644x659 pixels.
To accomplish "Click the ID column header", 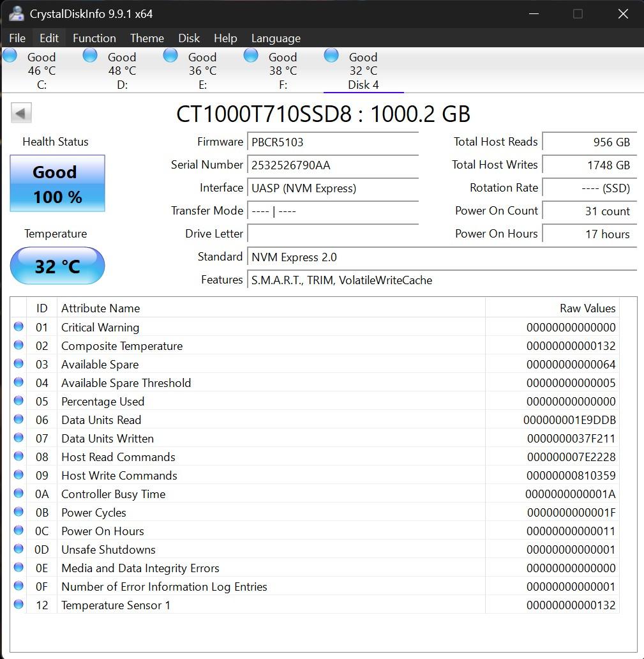I will [x=41, y=308].
